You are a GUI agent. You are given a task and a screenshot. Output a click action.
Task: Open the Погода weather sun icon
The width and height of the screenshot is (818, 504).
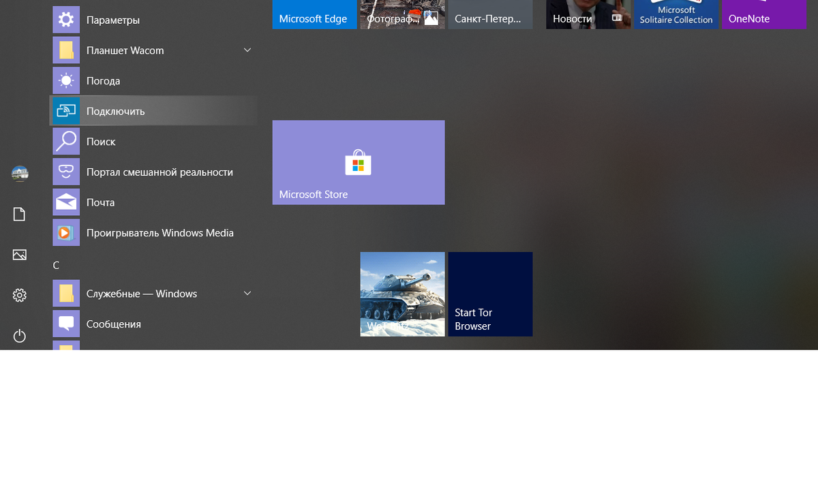(66, 80)
